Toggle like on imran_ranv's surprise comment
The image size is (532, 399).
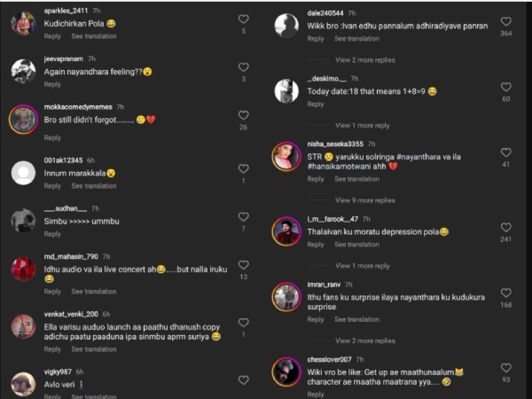coord(506,292)
